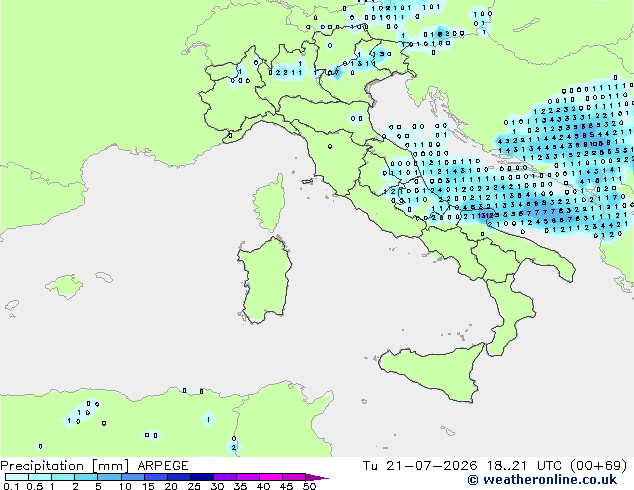Viewport: 634px width, 490px height.
Task: Click the '25' legend scale label
Action: coord(194,486)
